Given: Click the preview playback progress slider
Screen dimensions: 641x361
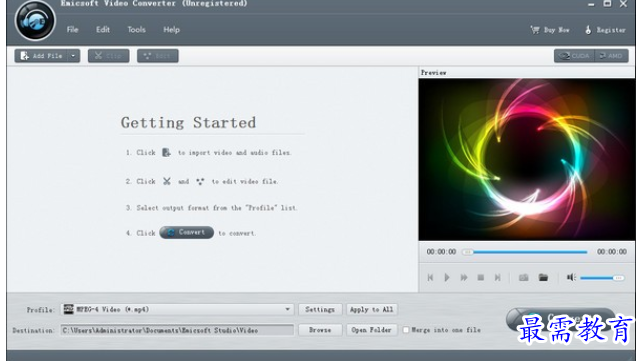Looking at the screenshot, I should [525, 252].
